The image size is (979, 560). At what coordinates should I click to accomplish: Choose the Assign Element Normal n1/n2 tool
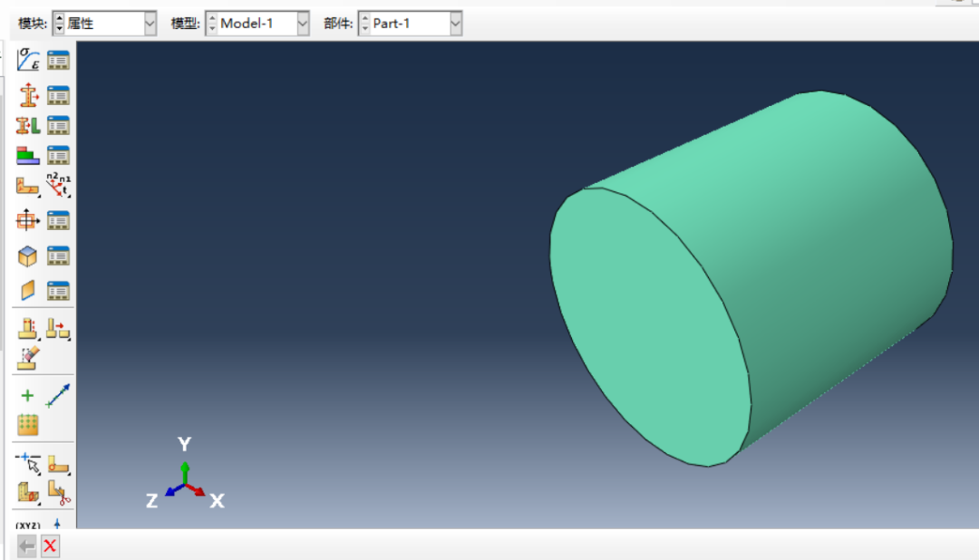[59, 187]
